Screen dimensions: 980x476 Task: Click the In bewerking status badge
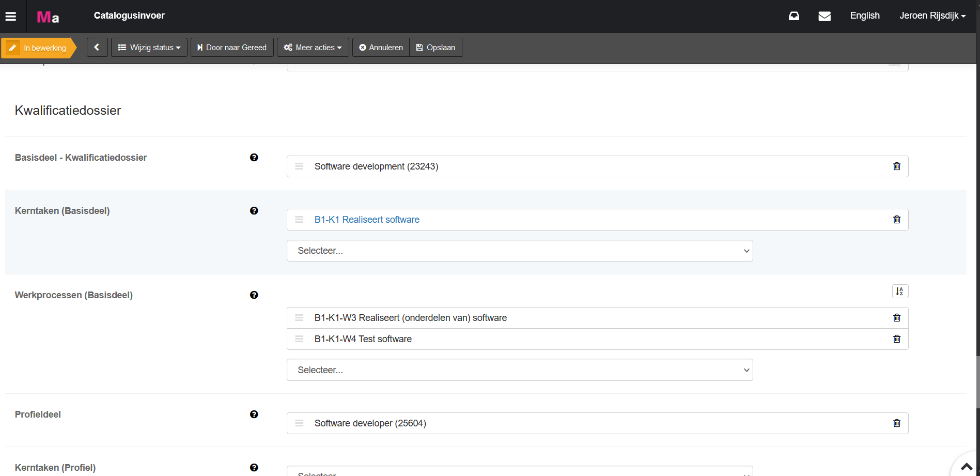pos(39,48)
